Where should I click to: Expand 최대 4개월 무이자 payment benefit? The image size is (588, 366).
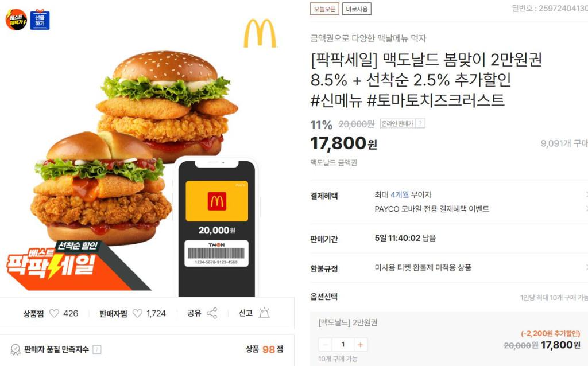(x=586, y=194)
